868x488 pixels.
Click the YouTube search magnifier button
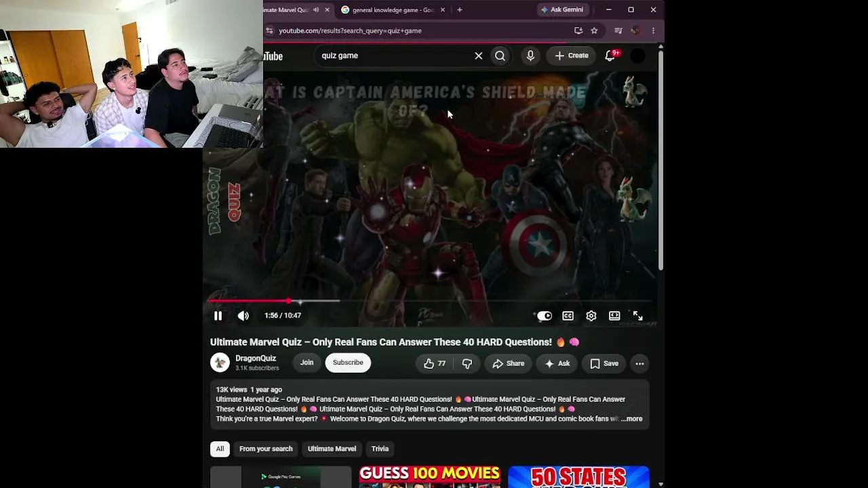tap(500, 56)
